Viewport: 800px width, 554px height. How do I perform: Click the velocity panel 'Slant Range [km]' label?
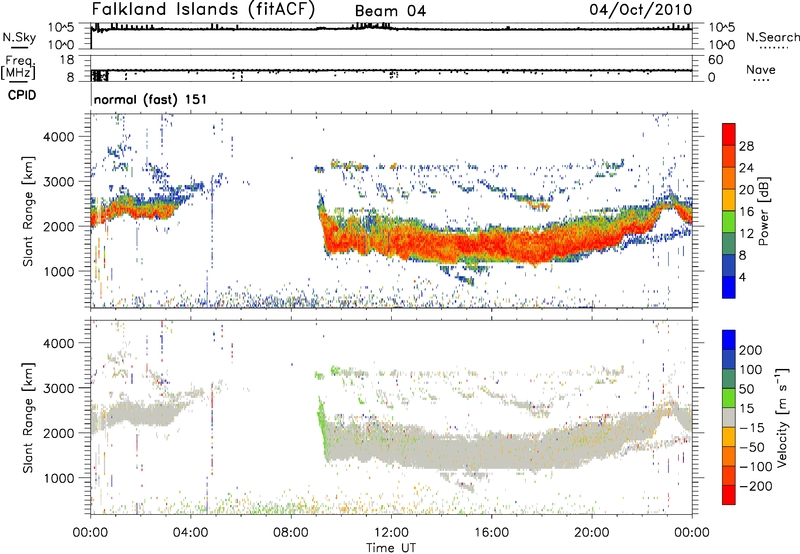point(28,417)
